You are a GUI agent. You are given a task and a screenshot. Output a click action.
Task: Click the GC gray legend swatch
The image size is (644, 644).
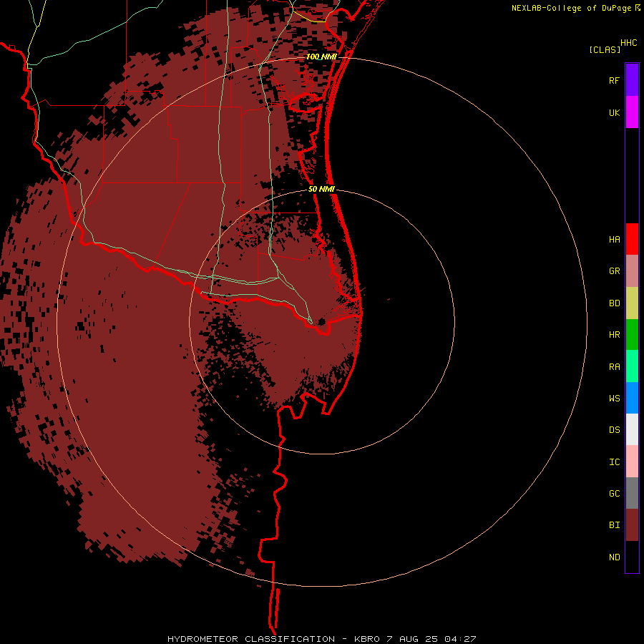coord(632,493)
